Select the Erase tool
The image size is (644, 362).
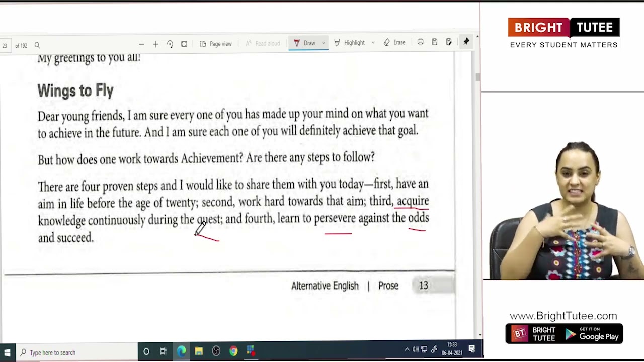click(394, 43)
